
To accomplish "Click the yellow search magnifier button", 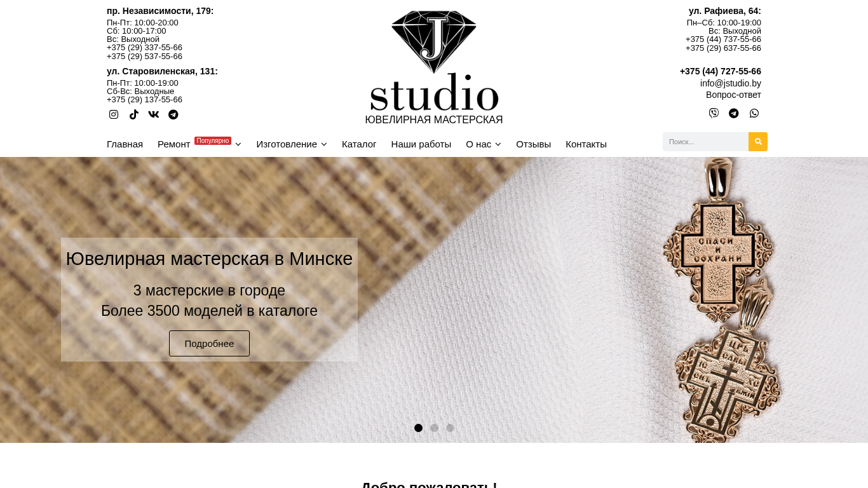I will (x=758, y=142).
